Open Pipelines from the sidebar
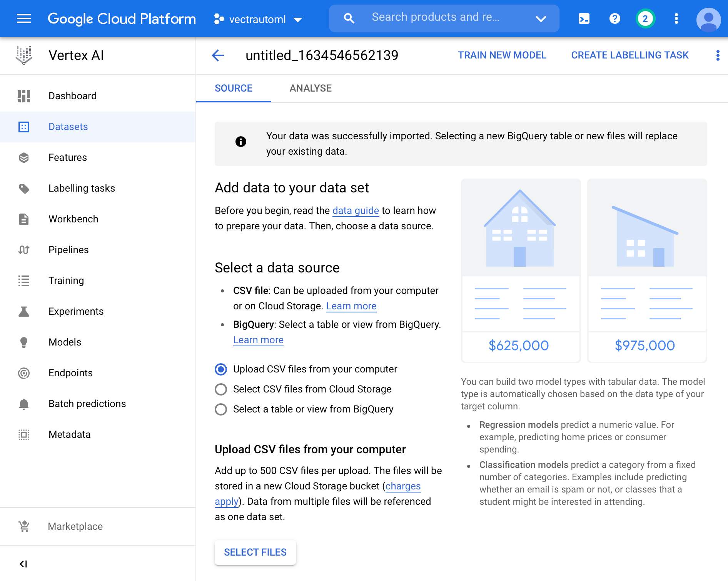Screen dimensions: 728x581 click(68, 250)
